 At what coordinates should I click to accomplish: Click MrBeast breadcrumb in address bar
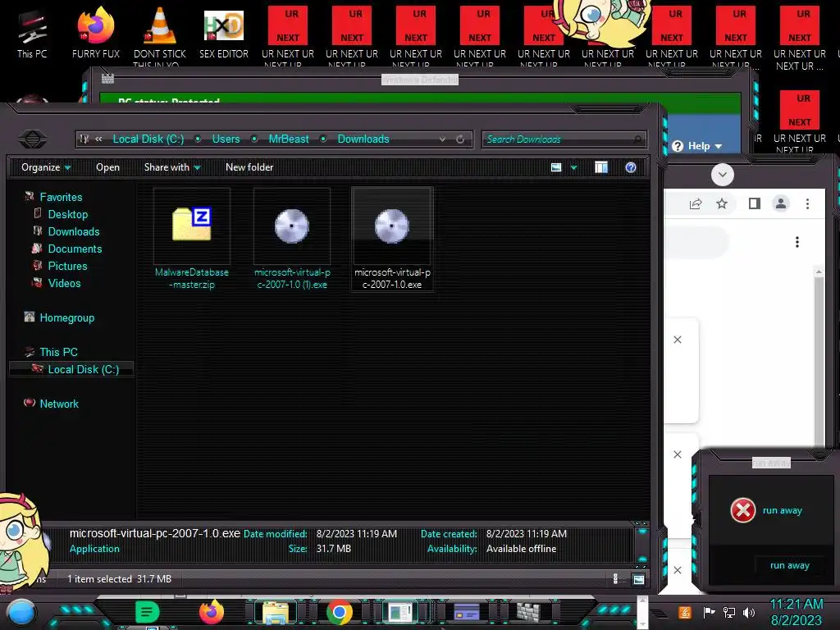[289, 139]
